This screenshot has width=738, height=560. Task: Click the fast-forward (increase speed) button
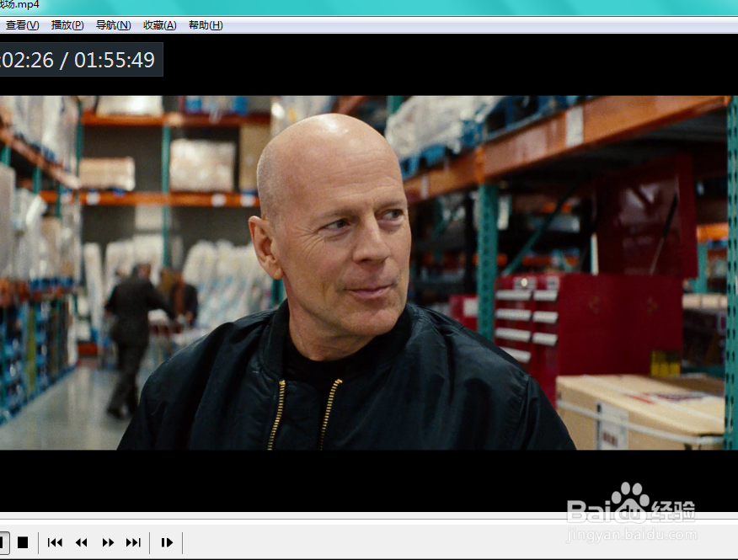point(108,542)
